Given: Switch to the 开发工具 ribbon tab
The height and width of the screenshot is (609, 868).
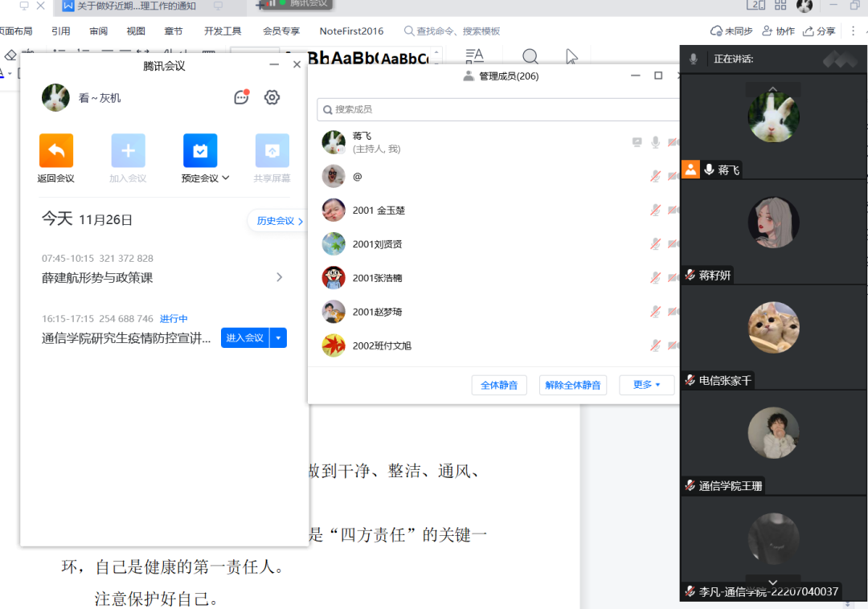Looking at the screenshot, I should click(x=223, y=31).
